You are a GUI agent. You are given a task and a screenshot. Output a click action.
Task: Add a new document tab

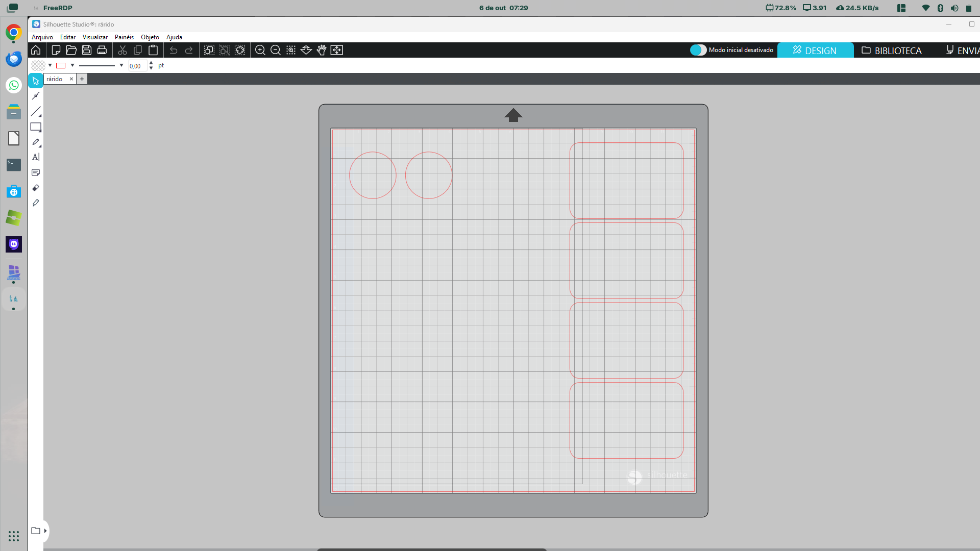(x=82, y=79)
